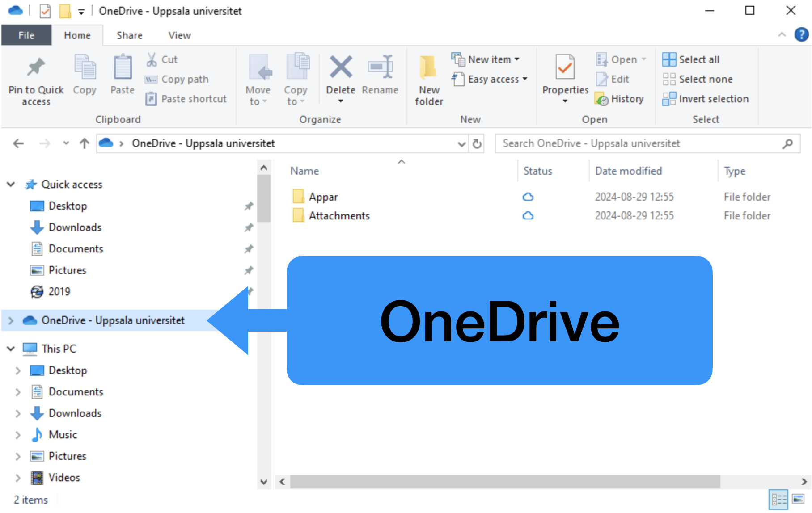Open the File menu tab
This screenshot has height=513, width=812.
point(26,35)
